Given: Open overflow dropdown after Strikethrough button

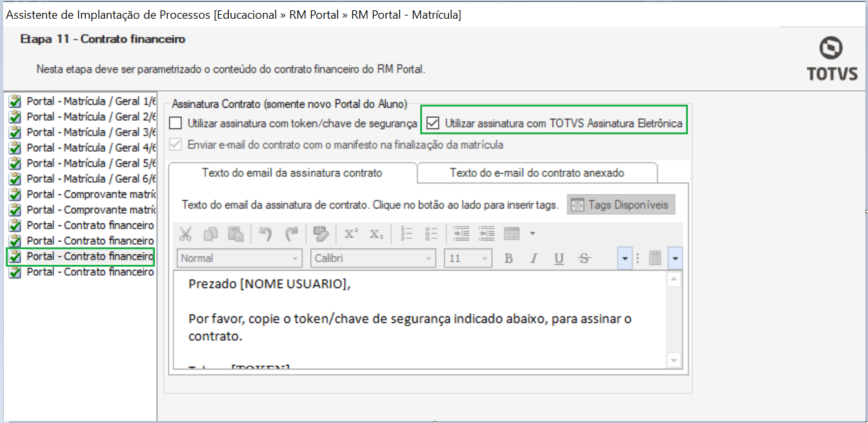Looking at the screenshot, I should (x=624, y=258).
